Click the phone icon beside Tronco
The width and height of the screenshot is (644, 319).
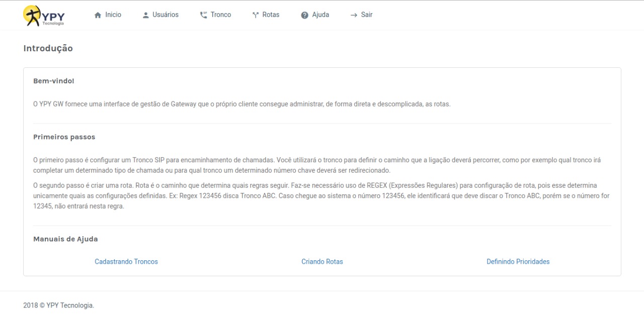[204, 15]
